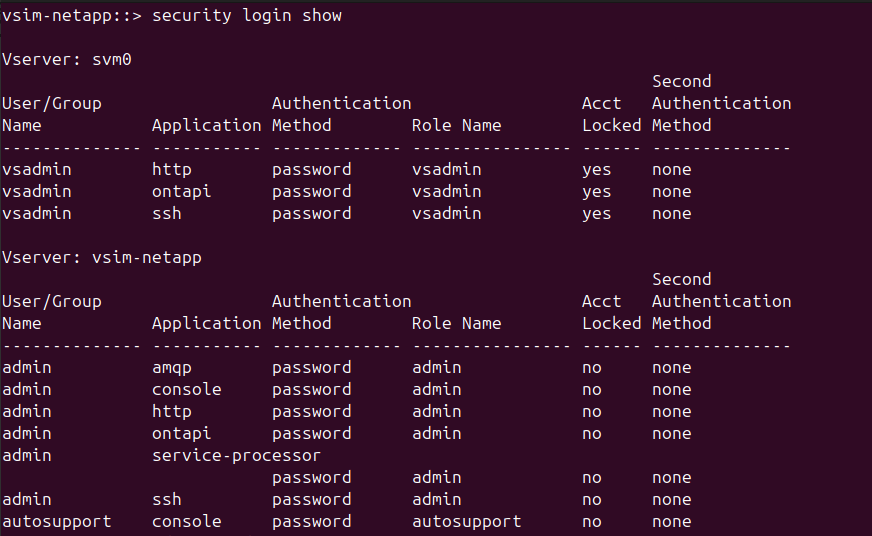Click 'no' in the admin amqp row
The height and width of the screenshot is (536, 872).
click(592, 367)
